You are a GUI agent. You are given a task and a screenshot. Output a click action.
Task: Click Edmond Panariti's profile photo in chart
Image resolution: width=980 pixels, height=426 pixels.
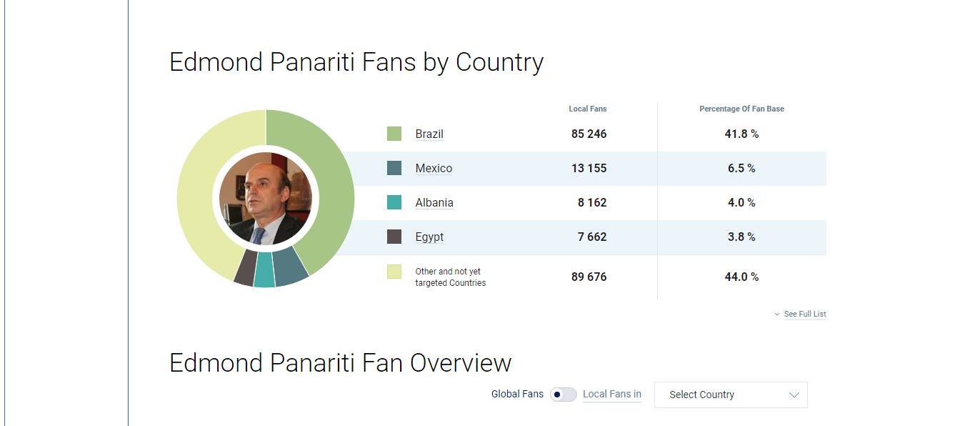pos(266,199)
